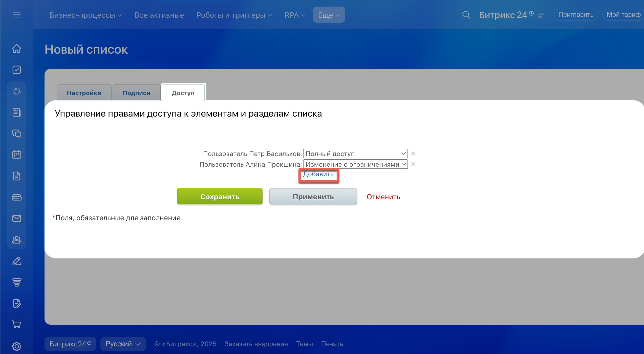Click the Применить button
Image resolution: width=644 pixels, height=354 pixels.
pos(313,196)
